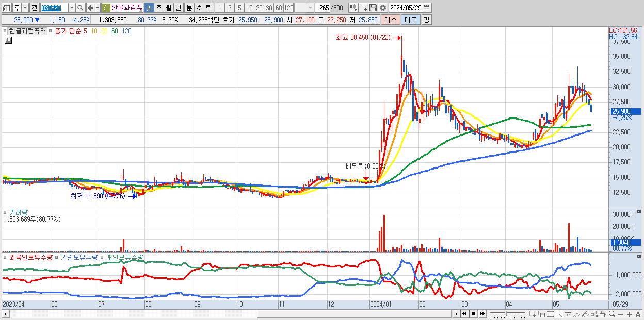Select the 60 interval button
Screen dimensions: 644x320
point(279,8)
